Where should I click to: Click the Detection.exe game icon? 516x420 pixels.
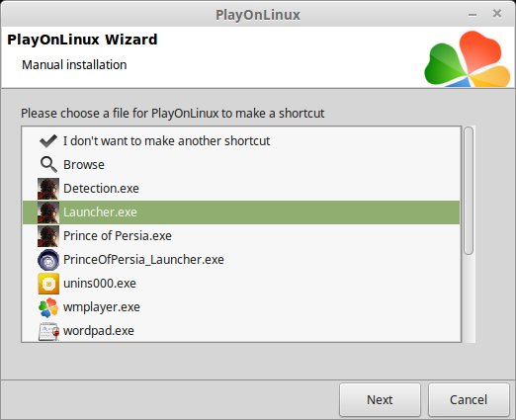click(x=48, y=189)
